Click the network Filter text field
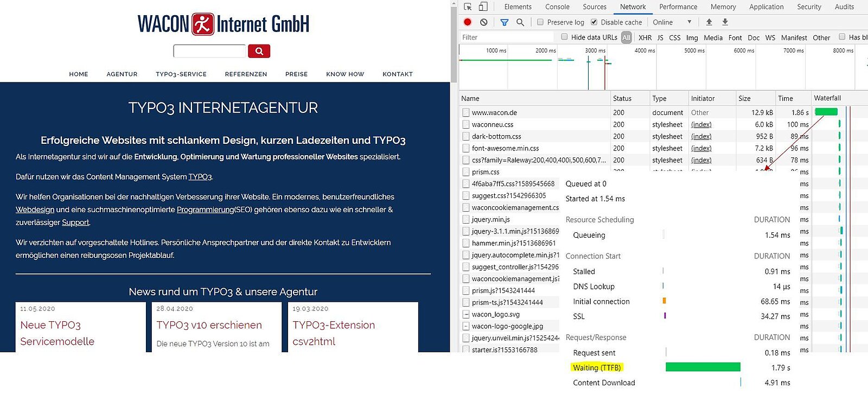The image size is (868, 394). click(505, 37)
